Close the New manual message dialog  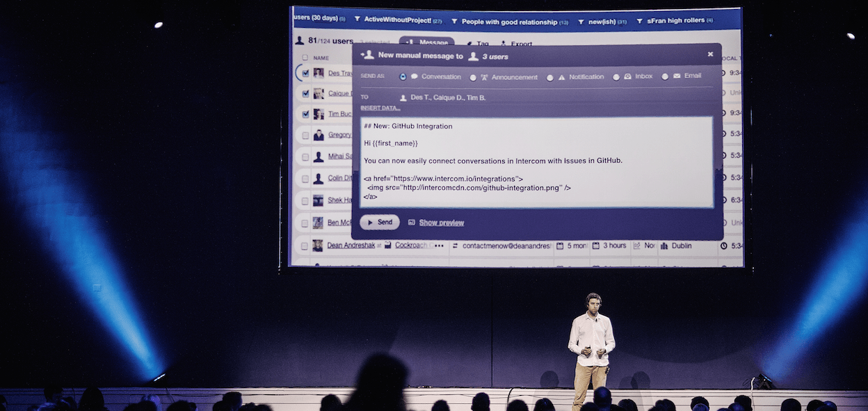click(x=710, y=54)
